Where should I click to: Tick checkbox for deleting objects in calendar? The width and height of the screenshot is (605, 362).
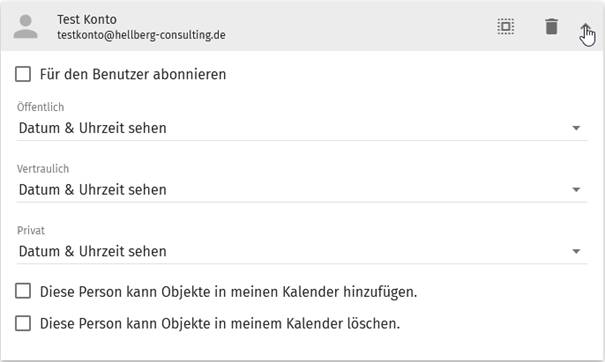tap(23, 323)
